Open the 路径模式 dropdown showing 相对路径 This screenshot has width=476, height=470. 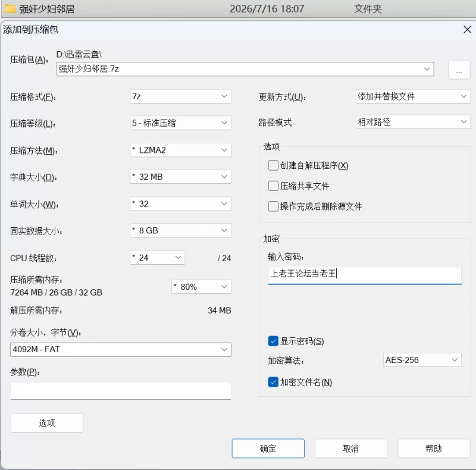point(413,122)
